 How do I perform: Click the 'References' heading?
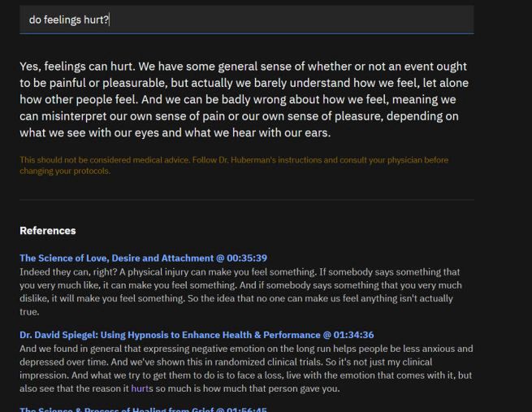(48, 231)
